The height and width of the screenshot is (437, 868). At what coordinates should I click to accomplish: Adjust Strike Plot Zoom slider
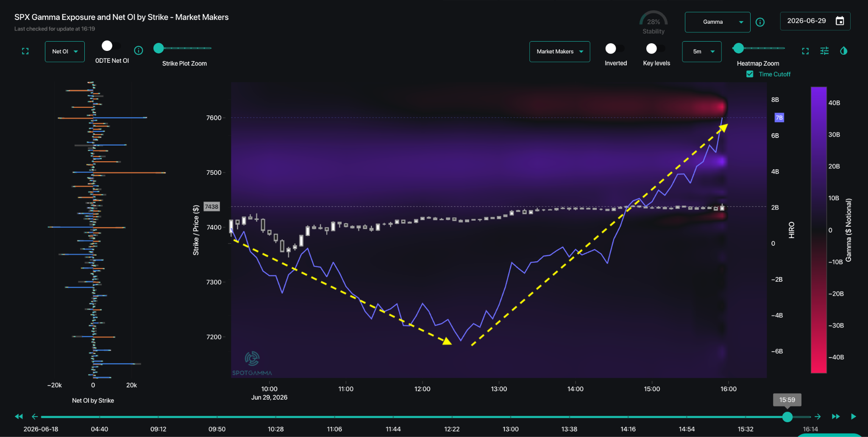click(x=159, y=48)
